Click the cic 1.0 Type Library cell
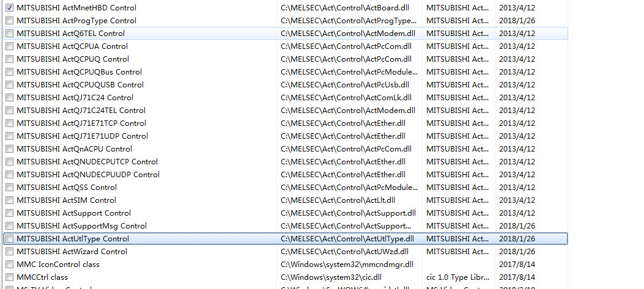 coord(456,277)
